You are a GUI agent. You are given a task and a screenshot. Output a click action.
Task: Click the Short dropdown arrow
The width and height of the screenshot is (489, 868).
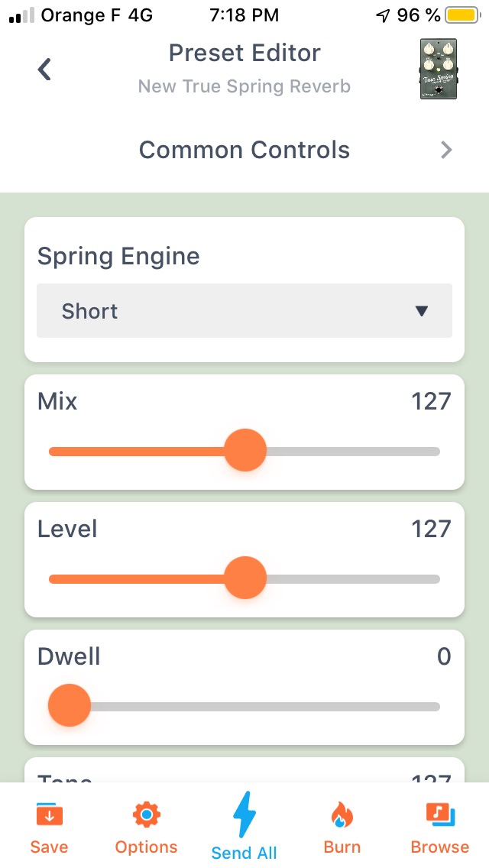(421, 311)
